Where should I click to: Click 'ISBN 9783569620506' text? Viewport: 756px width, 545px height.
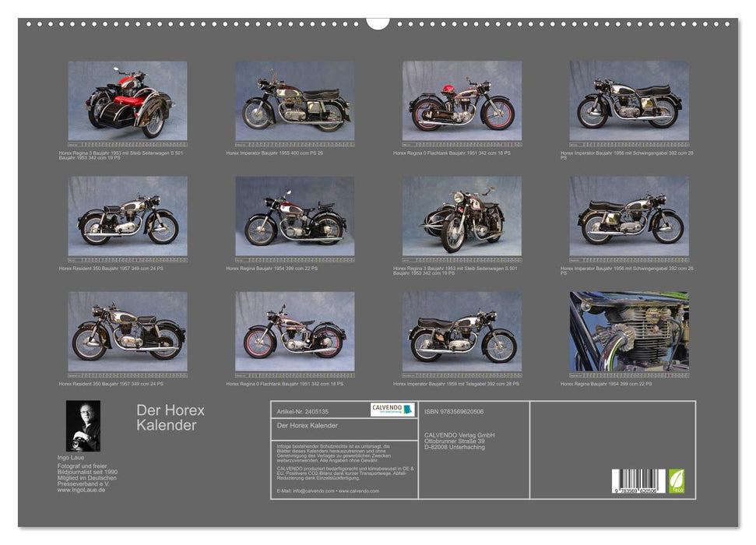coord(454,412)
